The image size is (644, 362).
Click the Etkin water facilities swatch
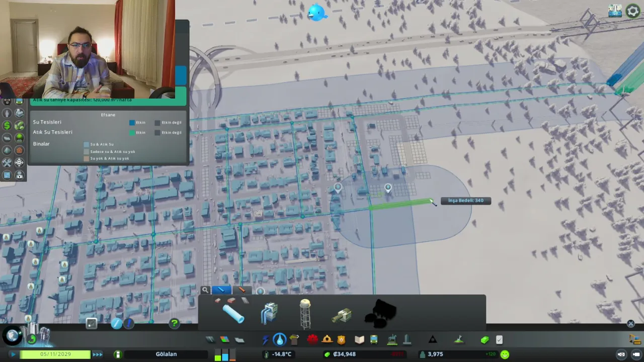pos(132,123)
